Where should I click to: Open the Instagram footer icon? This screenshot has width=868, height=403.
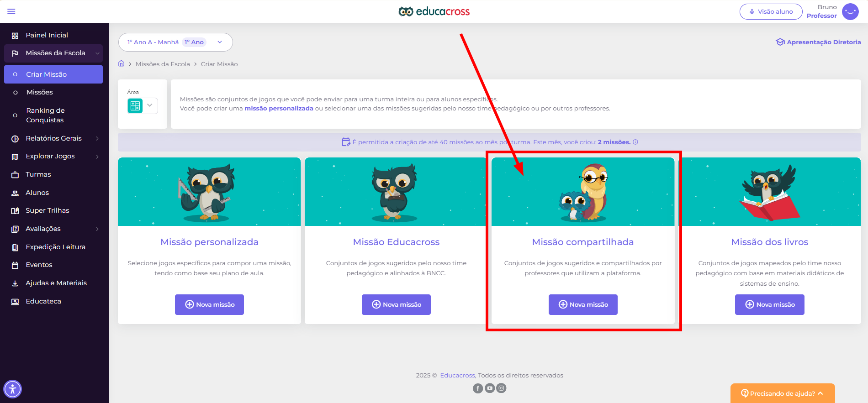(501, 388)
